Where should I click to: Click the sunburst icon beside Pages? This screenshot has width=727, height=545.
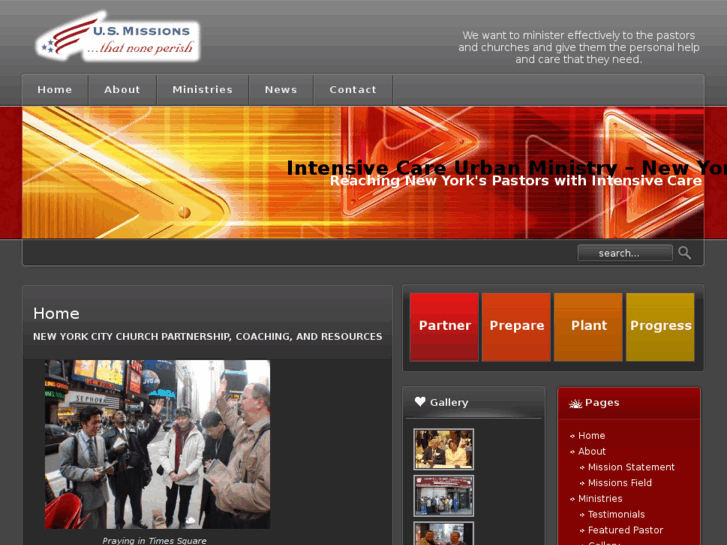click(x=575, y=403)
